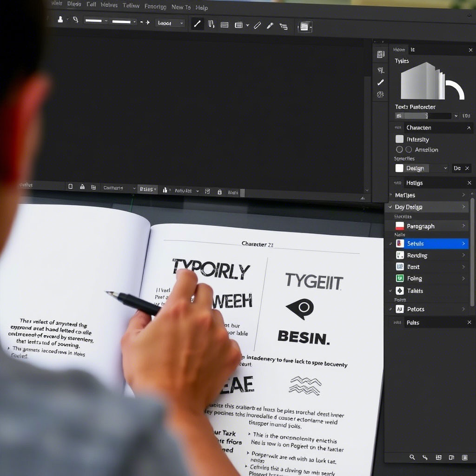This screenshot has width=476, height=476.
Task: Click the eyedropper tool in toolbar
Action: click(x=270, y=26)
